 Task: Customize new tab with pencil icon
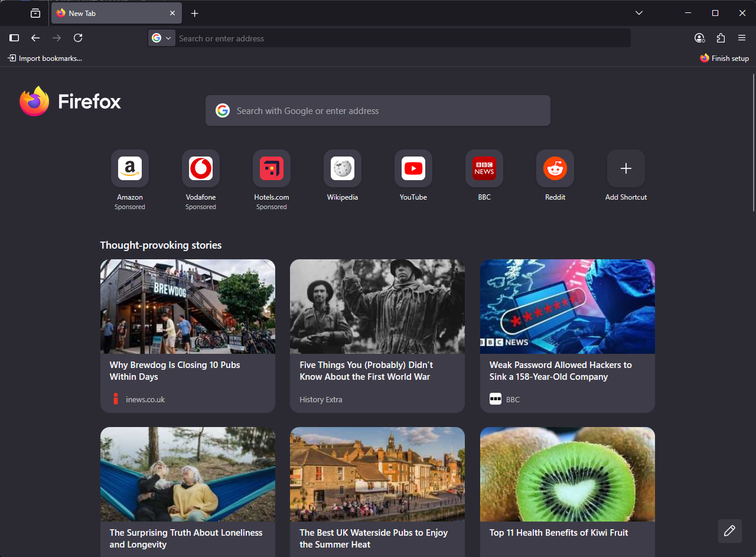click(x=729, y=530)
